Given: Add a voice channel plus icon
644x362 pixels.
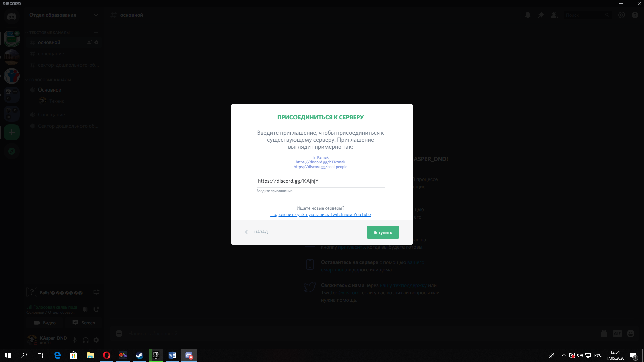Looking at the screenshot, I should coord(96,80).
